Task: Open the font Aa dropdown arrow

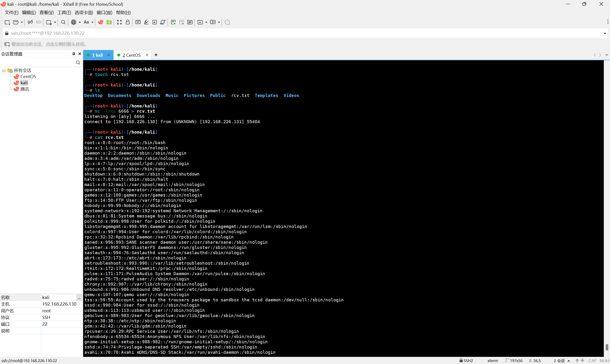Action: [x=92, y=22]
